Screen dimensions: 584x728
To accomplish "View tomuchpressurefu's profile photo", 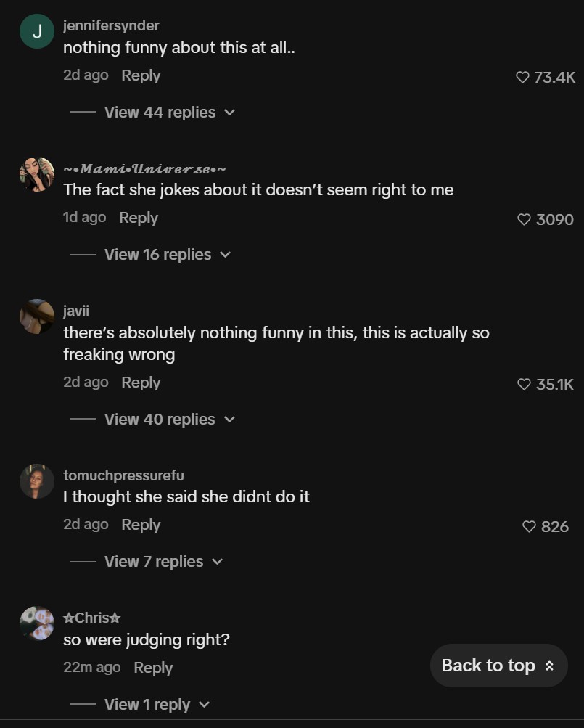I will [x=37, y=481].
